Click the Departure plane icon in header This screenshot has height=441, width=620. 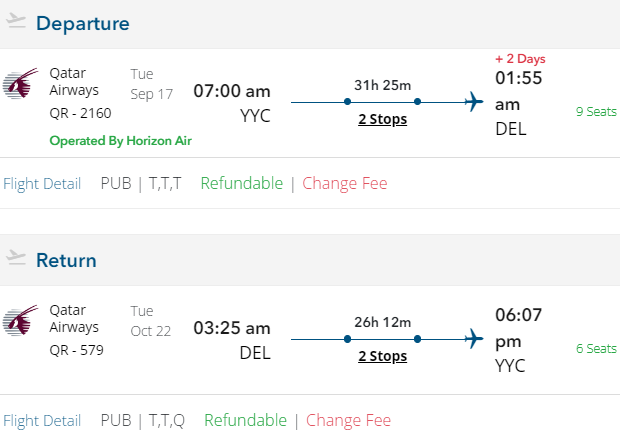[16, 22]
